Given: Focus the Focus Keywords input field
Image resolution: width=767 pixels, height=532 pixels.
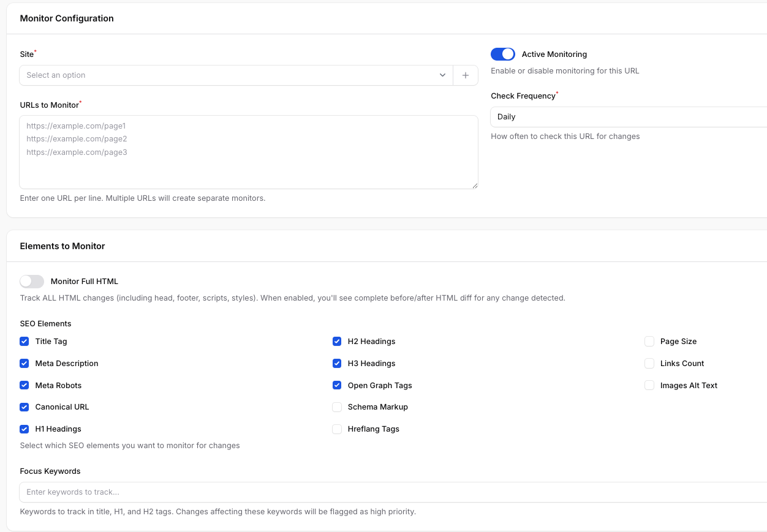Looking at the screenshot, I should coord(392,492).
